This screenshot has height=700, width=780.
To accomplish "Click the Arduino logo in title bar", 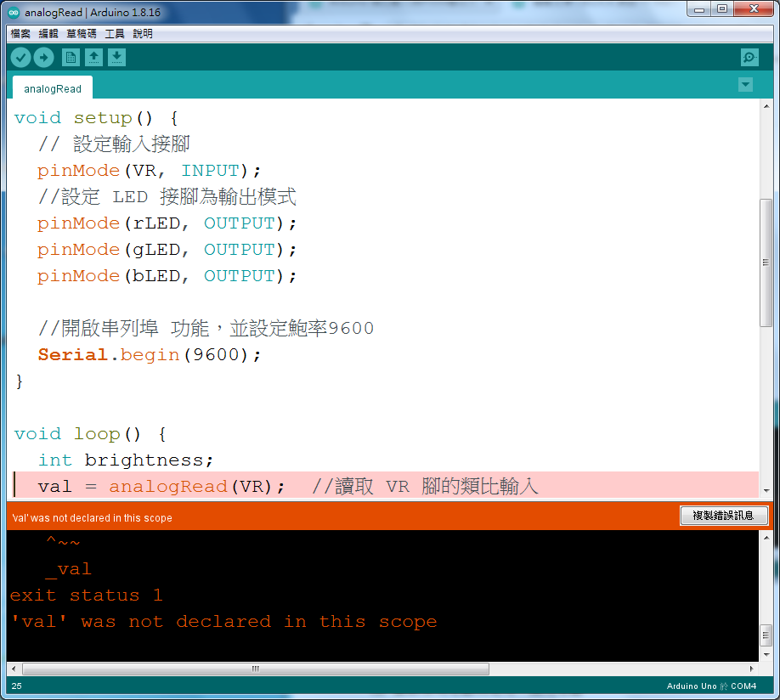I will (x=14, y=13).
